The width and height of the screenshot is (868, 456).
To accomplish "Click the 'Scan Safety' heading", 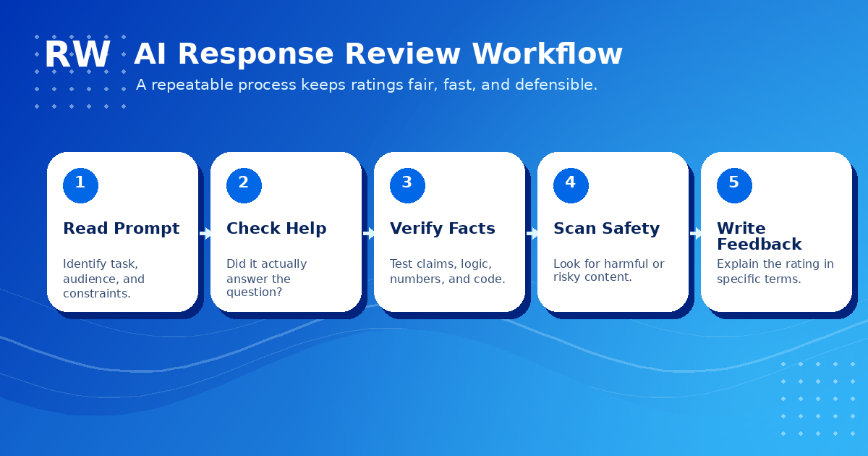I will tap(607, 229).
